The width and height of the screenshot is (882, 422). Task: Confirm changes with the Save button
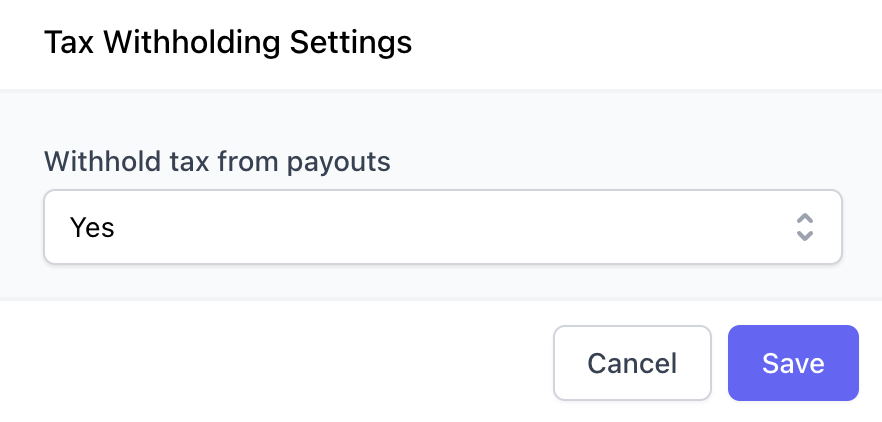coord(793,363)
